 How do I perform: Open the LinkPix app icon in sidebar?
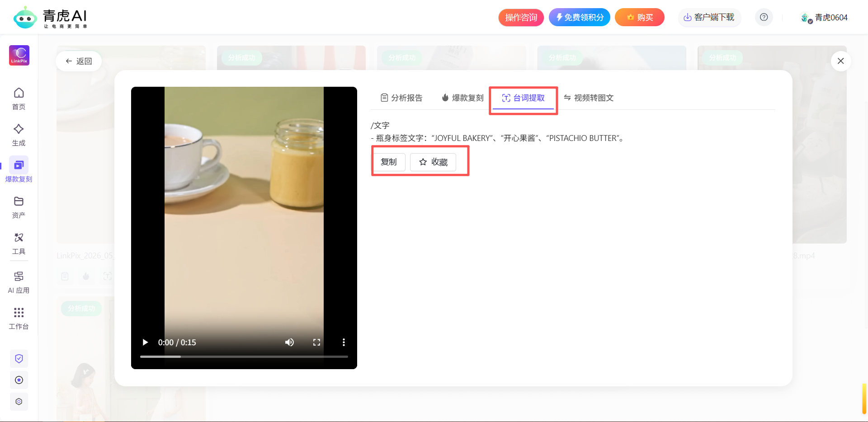pyautogui.click(x=19, y=55)
